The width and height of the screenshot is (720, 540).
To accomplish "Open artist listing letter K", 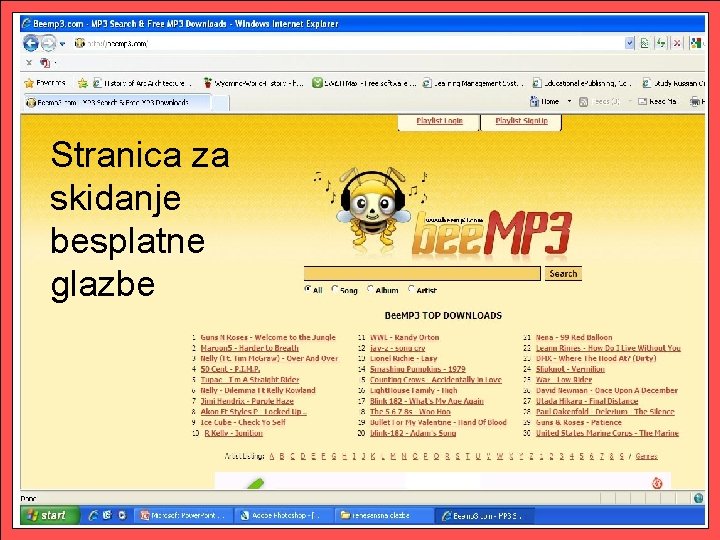I will click(373, 456).
